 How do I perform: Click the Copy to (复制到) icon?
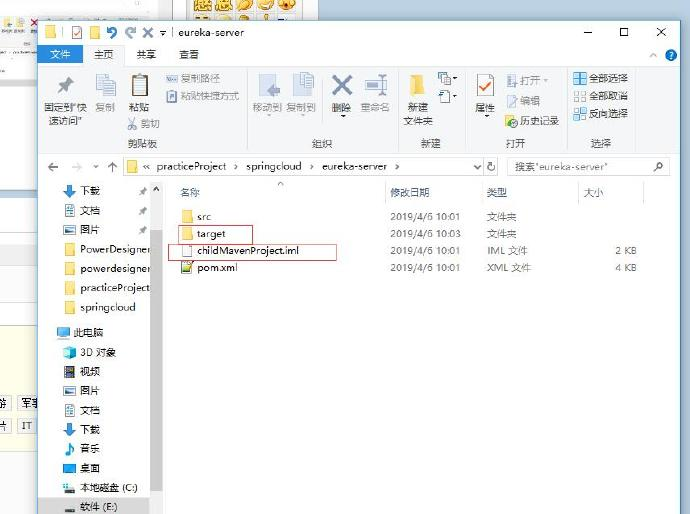tap(303, 84)
